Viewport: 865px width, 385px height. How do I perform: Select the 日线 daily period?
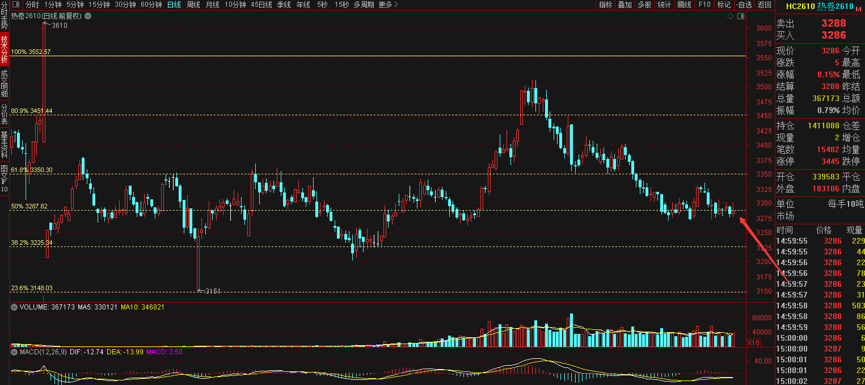[174, 4]
